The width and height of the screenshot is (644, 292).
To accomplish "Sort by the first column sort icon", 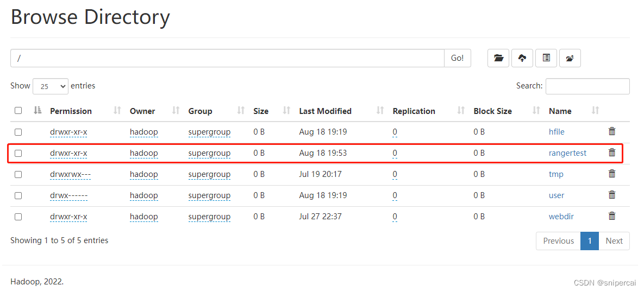I will [38, 110].
